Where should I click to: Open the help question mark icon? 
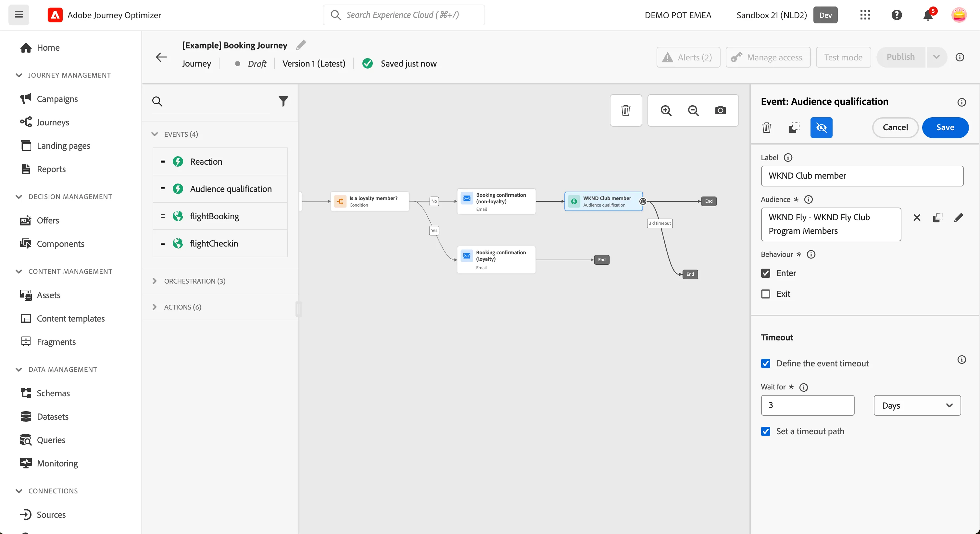897,15
